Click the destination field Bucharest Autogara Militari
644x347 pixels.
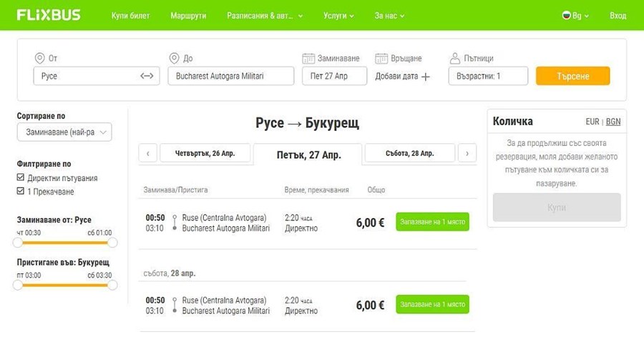pyautogui.click(x=230, y=76)
